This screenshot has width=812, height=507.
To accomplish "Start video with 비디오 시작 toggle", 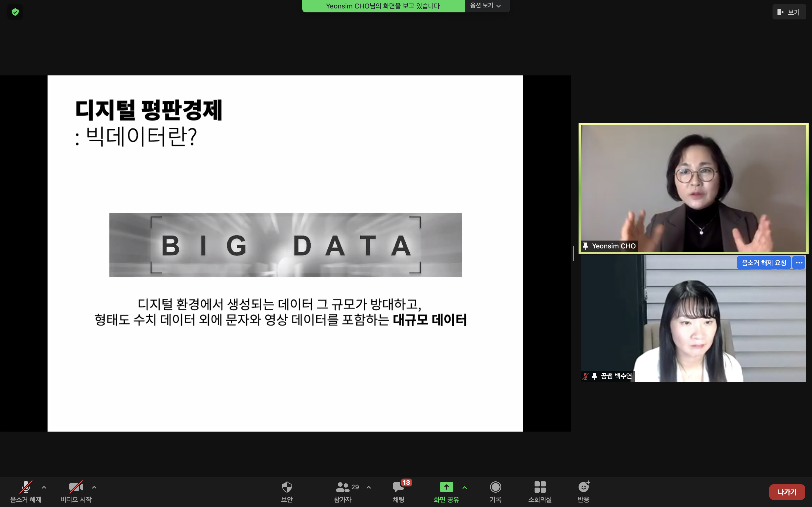I will [x=76, y=487].
